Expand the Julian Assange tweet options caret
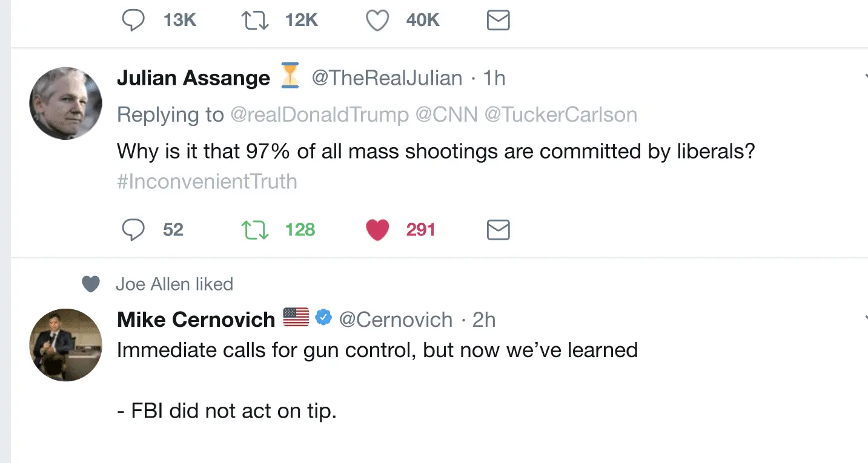 (864, 77)
